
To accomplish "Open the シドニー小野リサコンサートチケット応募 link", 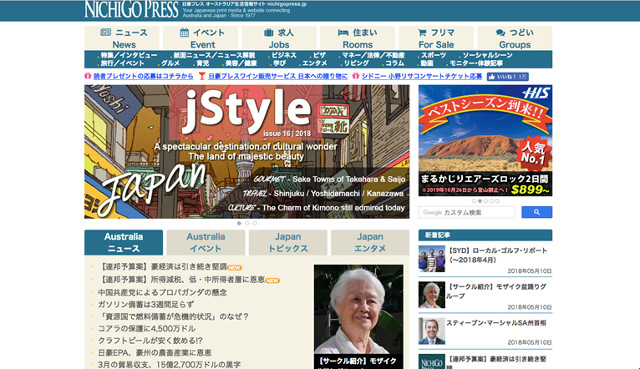I will pyautogui.click(x=422, y=76).
